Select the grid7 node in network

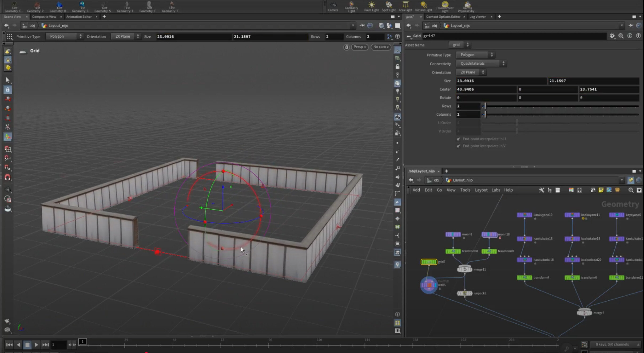pyautogui.click(x=429, y=262)
